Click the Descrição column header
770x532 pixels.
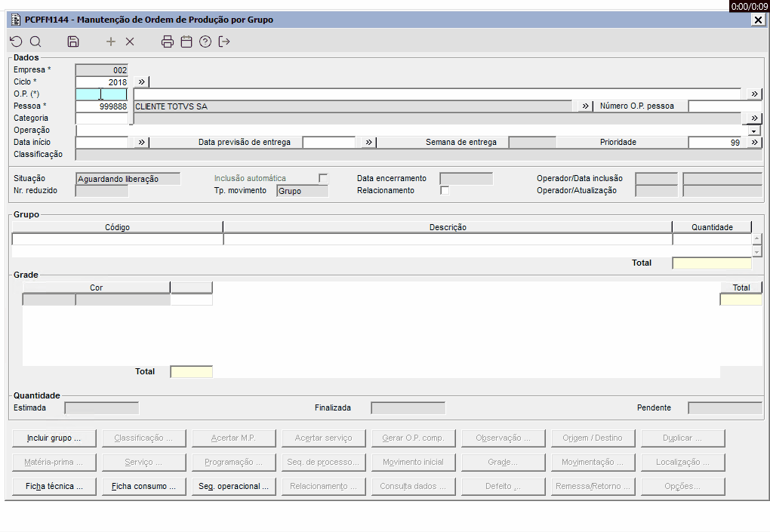[x=448, y=227]
